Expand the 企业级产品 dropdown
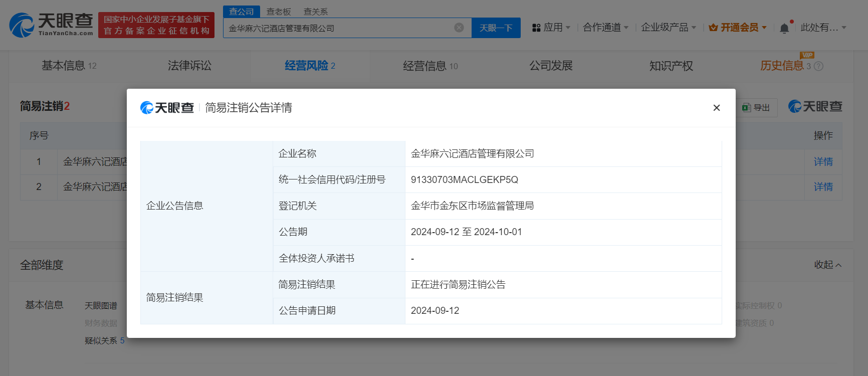The image size is (868, 376). click(x=668, y=28)
